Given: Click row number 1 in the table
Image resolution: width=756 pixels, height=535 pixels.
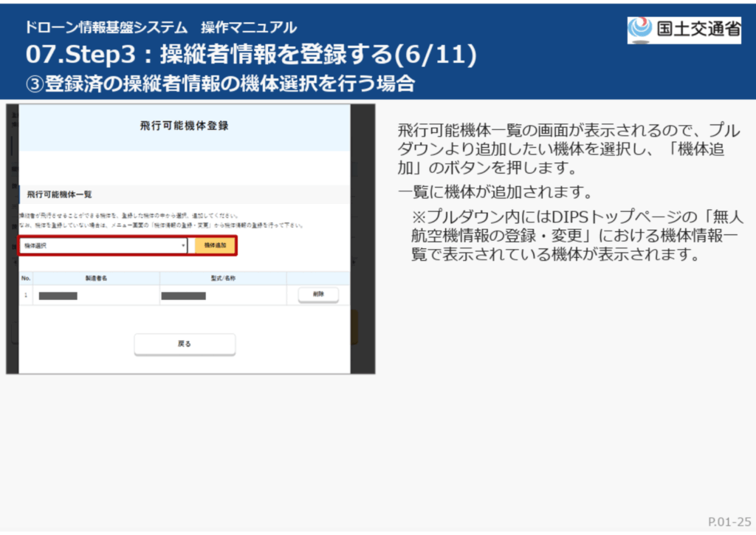Looking at the screenshot, I should (x=26, y=295).
